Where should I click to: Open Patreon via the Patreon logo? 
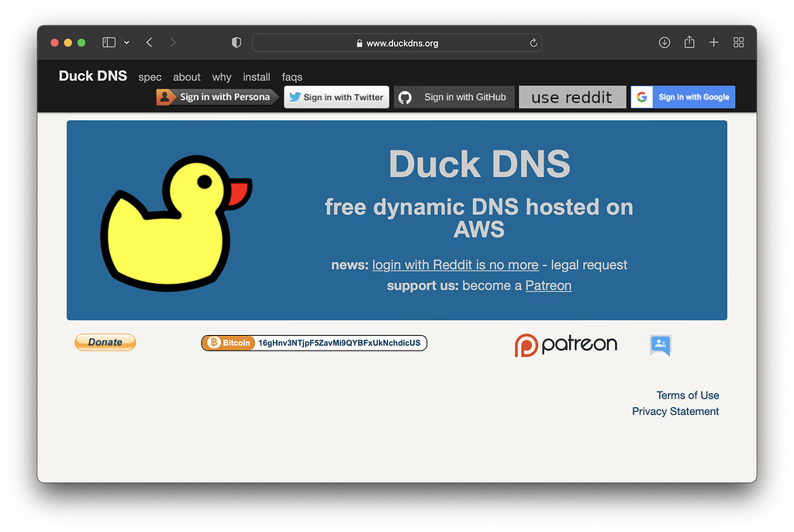click(x=565, y=344)
